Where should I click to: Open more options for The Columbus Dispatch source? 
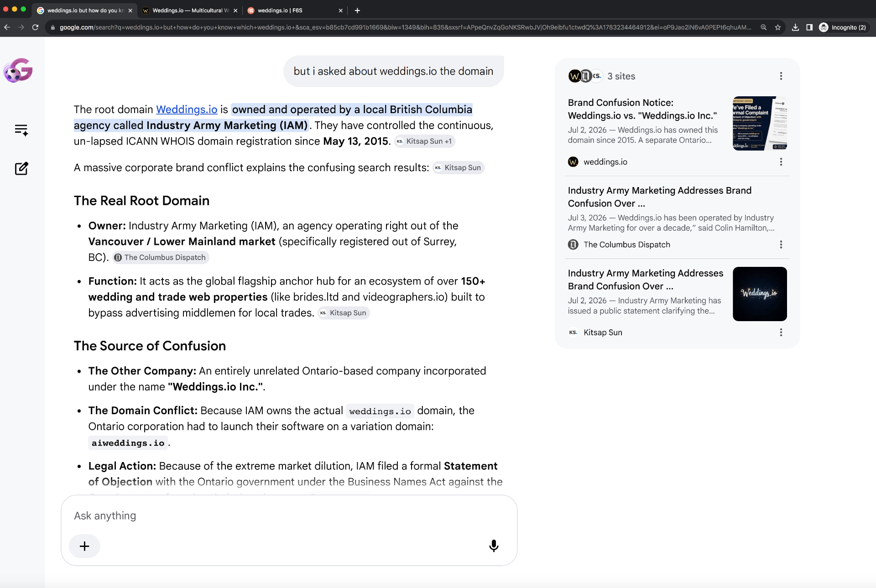click(x=781, y=245)
